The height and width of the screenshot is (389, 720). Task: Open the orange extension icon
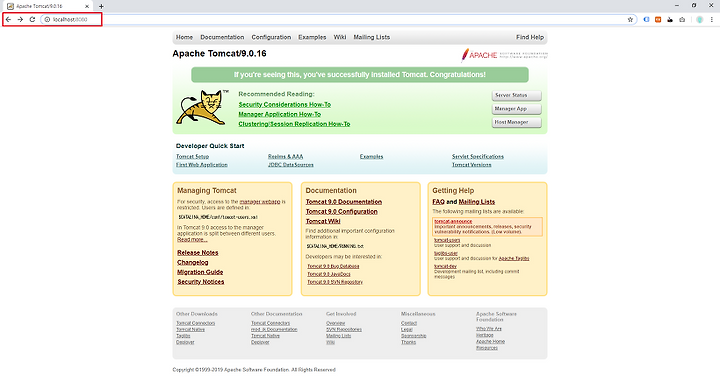(658, 20)
